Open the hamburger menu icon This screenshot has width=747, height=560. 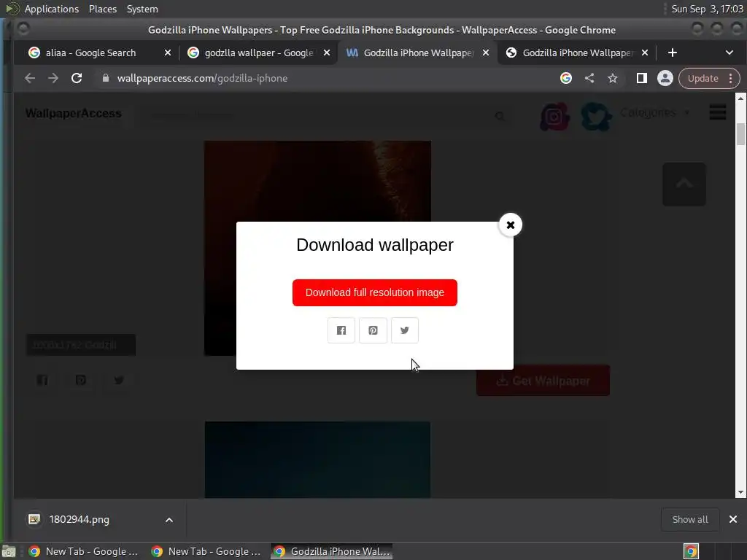(x=718, y=112)
